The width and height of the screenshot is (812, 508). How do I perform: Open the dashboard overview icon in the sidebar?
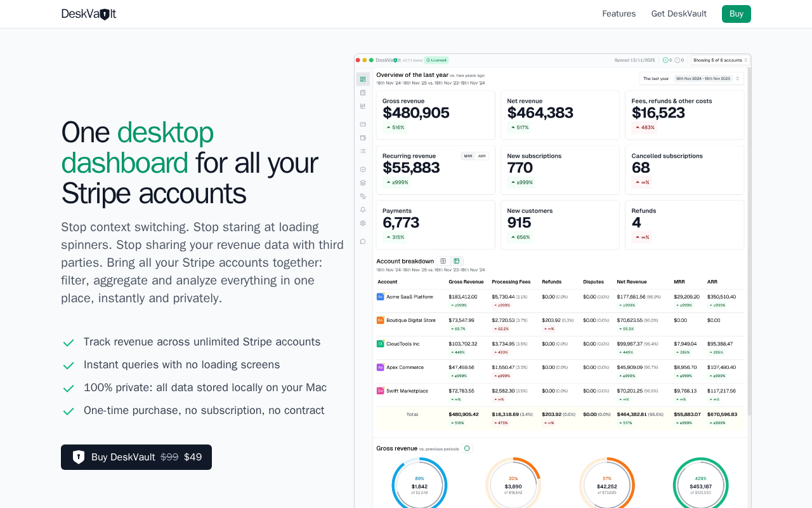pyautogui.click(x=363, y=79)
